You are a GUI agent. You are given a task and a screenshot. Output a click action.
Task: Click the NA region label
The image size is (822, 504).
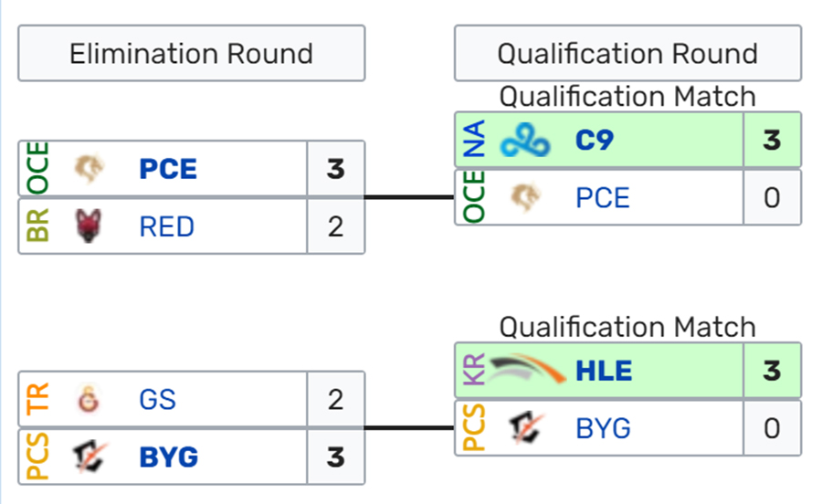(x=474, y=140)
